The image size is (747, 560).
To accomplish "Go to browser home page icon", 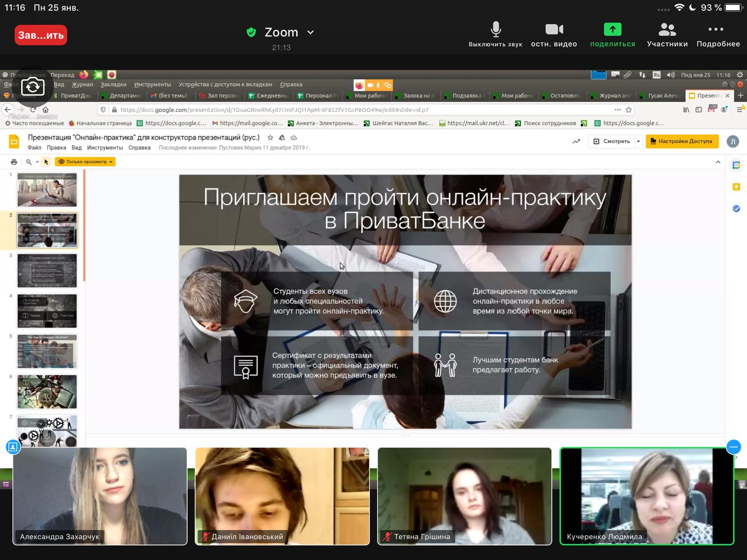I will pos(45,110).
